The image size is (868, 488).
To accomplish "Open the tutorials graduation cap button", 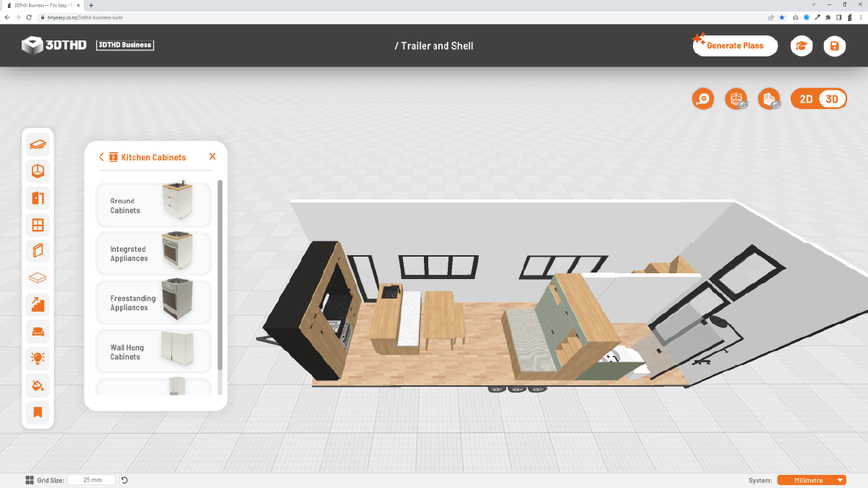I will (x=801, y=46).
